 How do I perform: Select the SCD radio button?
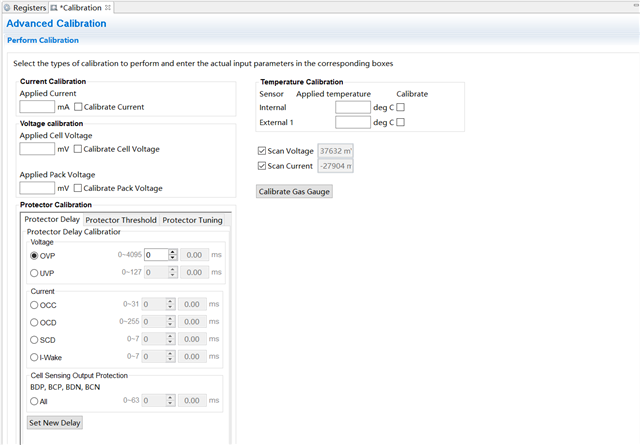point(34,340)
